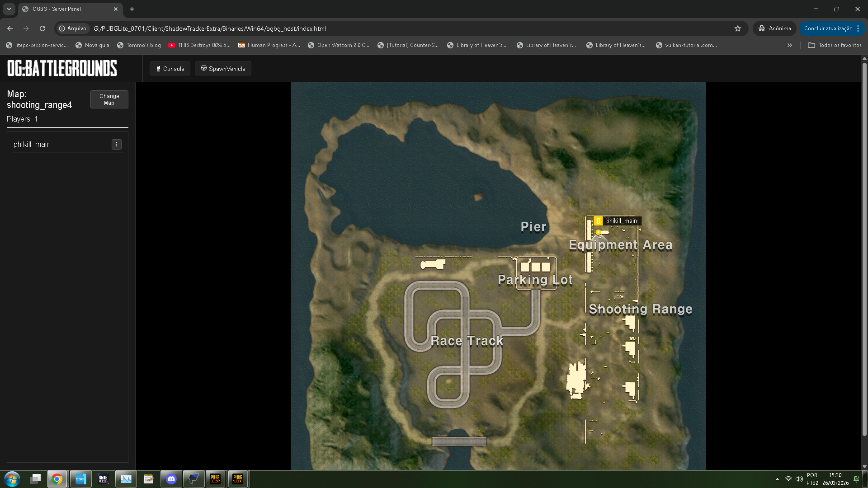
Task: Open THIS Destroys 80% YouTube bookmark
Action: pos(199,45)
